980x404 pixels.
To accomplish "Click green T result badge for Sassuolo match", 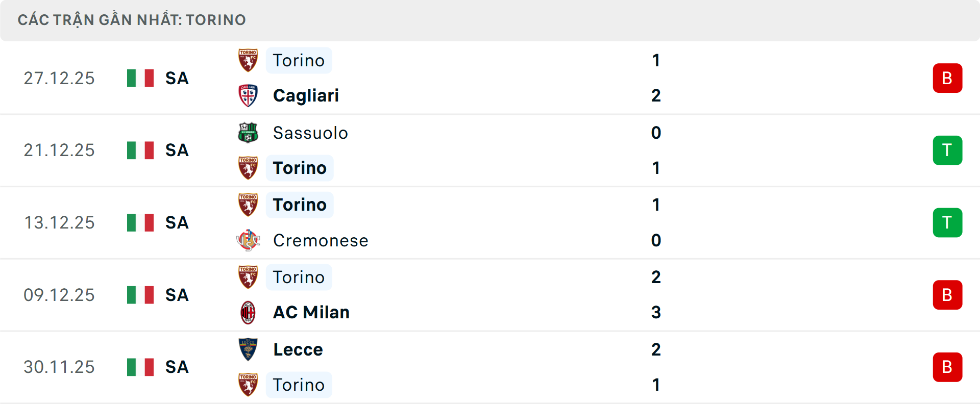I will click(947, 150).
